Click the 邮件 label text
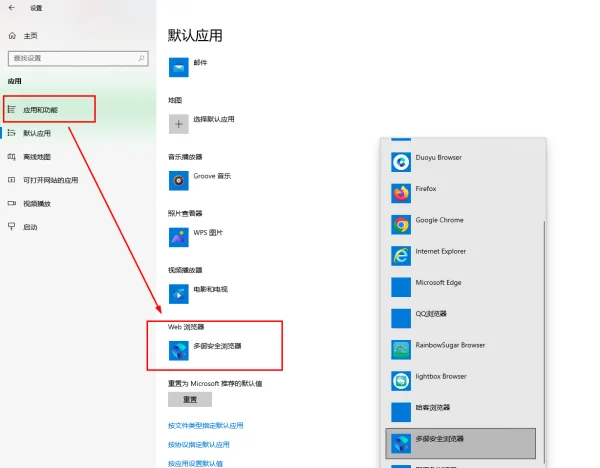This screenshot has height=468, width=600. tap(200, 62)
